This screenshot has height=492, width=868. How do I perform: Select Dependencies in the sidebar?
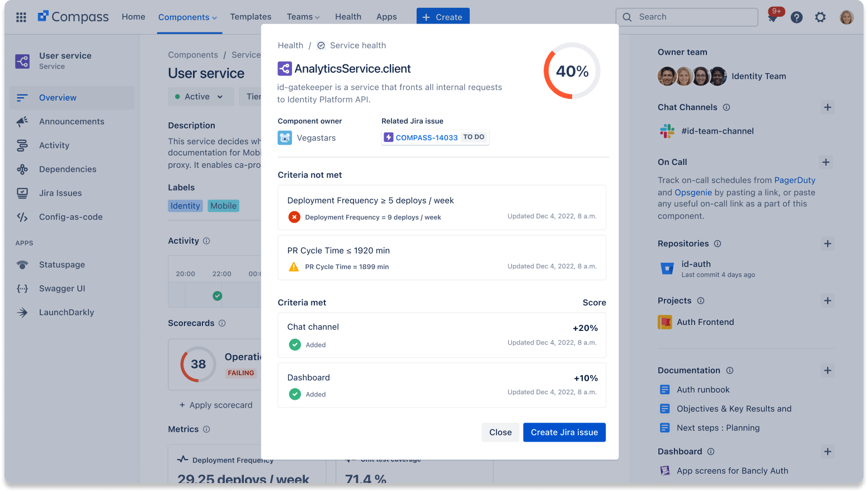[x=68, y=169]
